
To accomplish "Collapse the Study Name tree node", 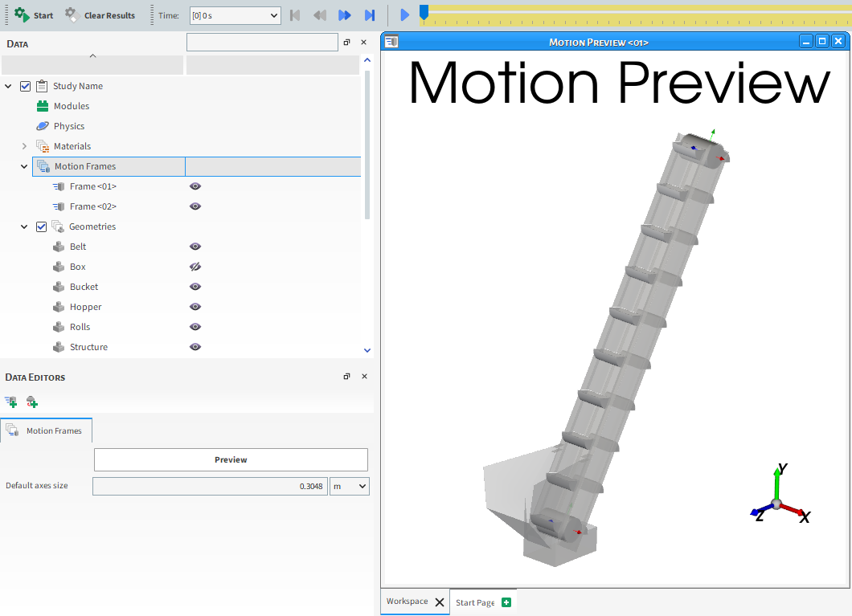I will click(8, 86).
